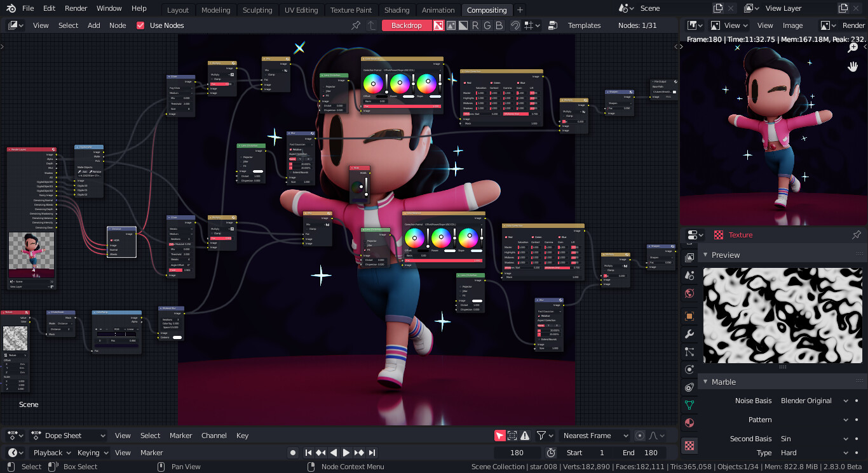Image resolution: width=868 pixels, height=473 pixels.
Task: Collapse the Preview panel
Action: [x=705, y=255]
